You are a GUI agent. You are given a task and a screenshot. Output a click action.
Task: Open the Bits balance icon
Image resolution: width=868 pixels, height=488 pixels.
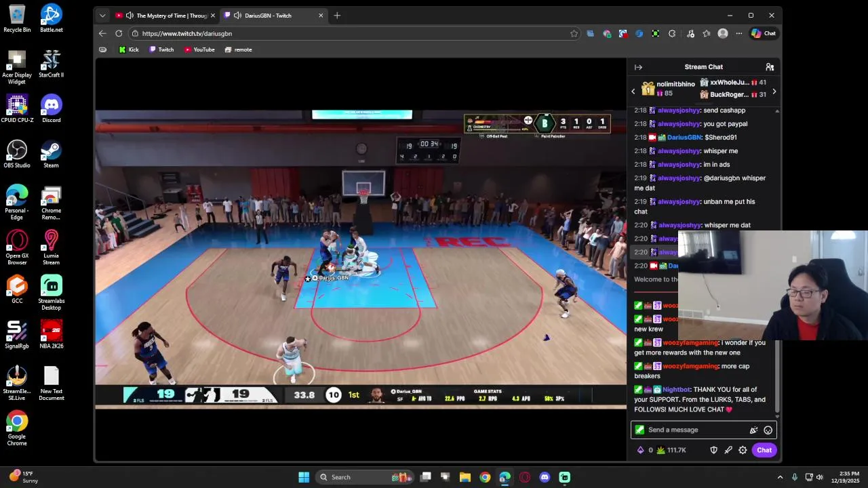640,450
